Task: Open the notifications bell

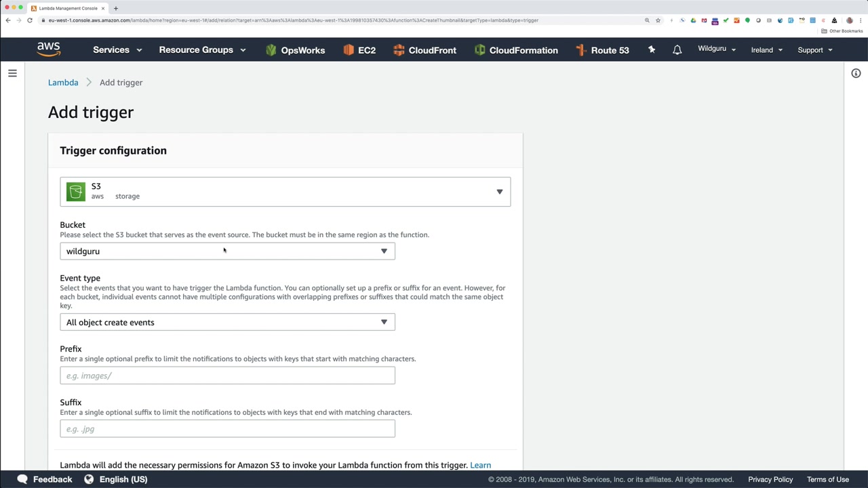Action: coord(677,49)
